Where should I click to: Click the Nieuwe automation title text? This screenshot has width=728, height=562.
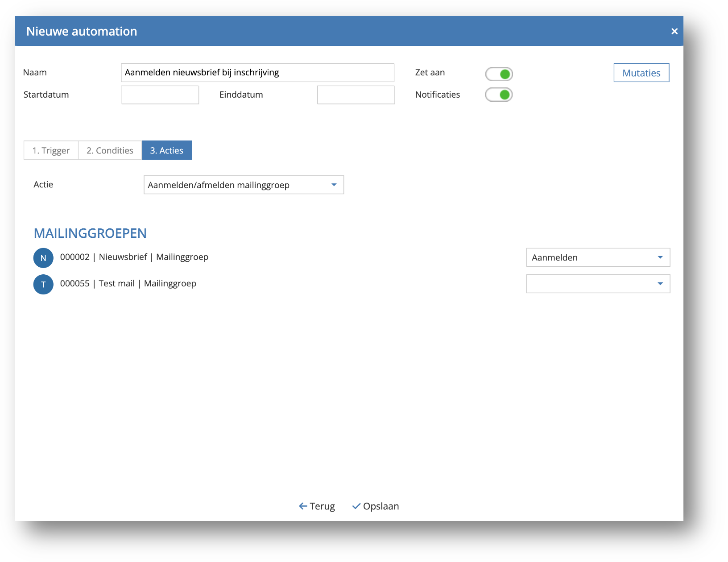(x=82, y=31)
